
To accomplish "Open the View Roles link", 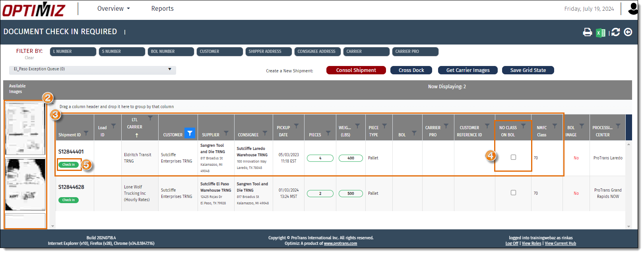I will coord(531,244).
